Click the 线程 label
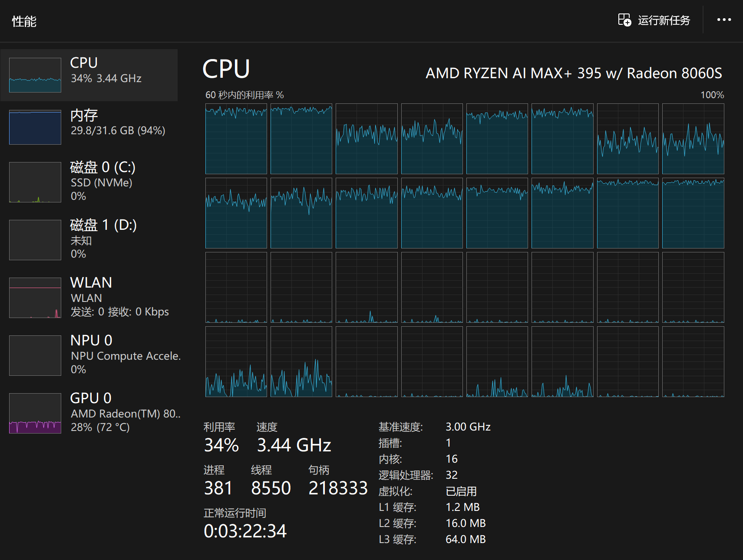The width and height of the screenshot is (743, 560). (261, 470)
